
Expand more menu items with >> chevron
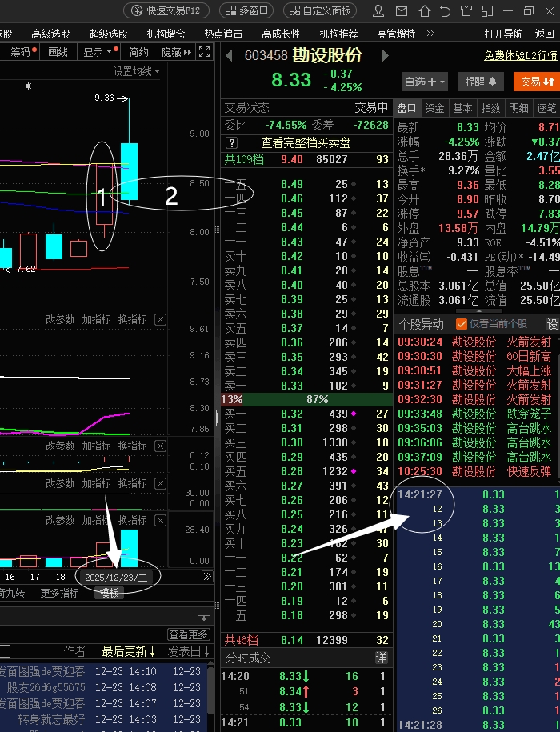click(430, 33)
